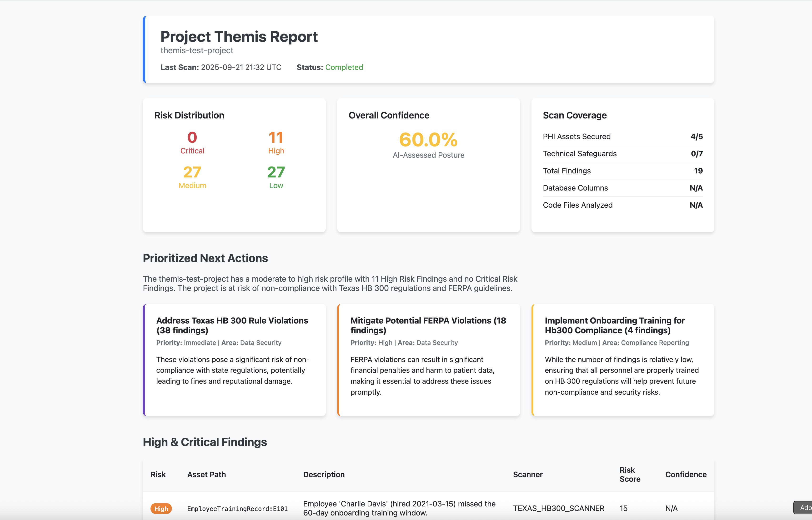Click the 60.0% overall confidence value
The height and width of the screenshot is (520, 812).
[428, 140]
